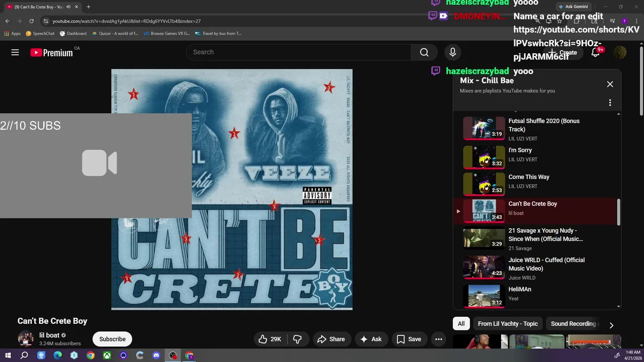The height and width of the screenshot is (362, 644).
Task: Close the Mix - Chill Bae playlist panel
Action: (x=610, y=84)
